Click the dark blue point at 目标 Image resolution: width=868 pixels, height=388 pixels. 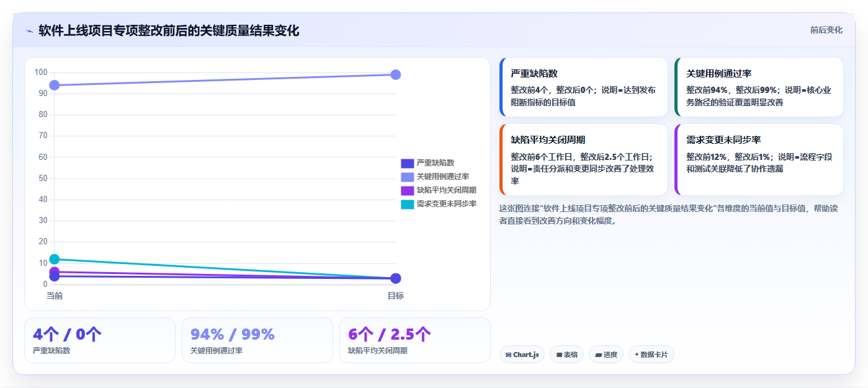click(396, 278)
